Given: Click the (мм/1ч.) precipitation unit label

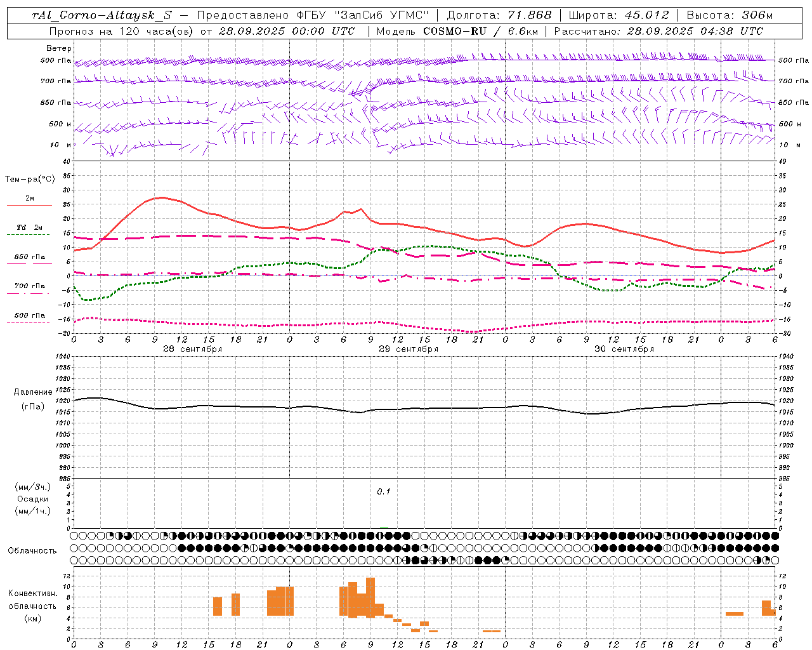Looking at the screenshot, I should point(32,511).
